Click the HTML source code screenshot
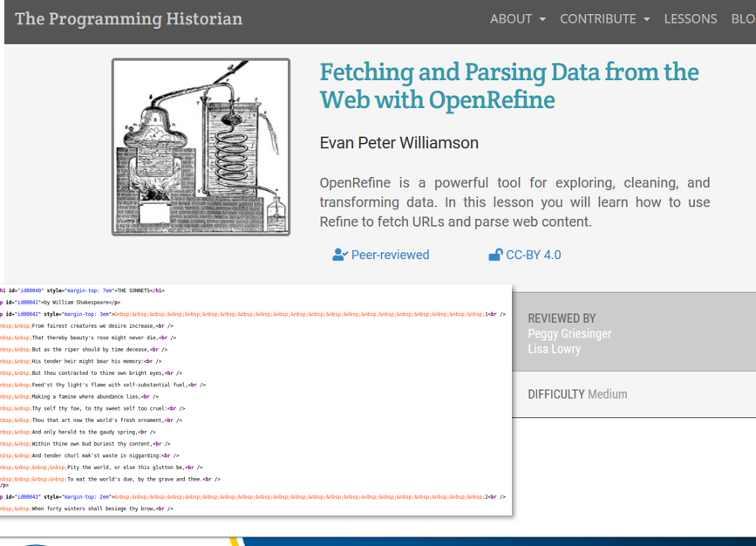This screenshot has height=546, width=756. point(255,399)
